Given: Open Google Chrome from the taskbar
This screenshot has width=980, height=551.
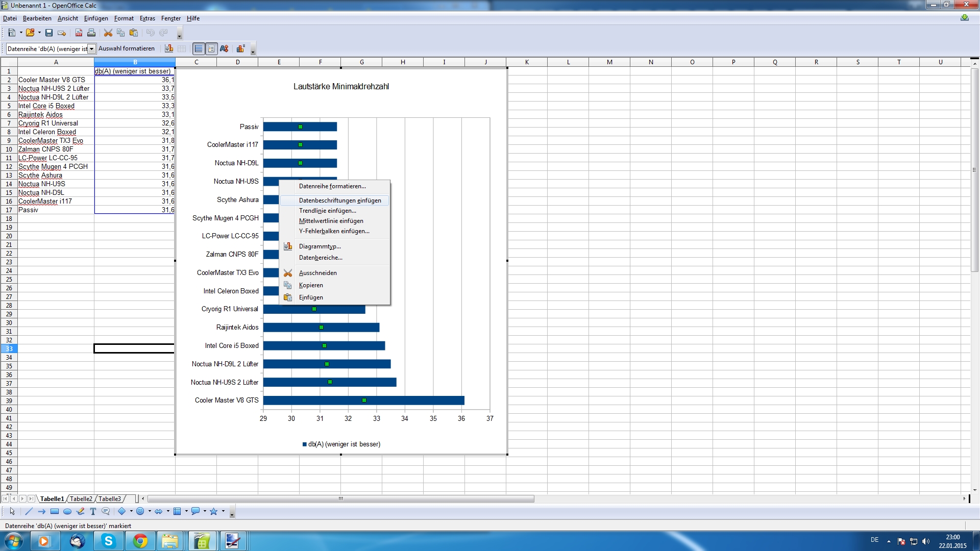Looking at the screenshot, I should 140,541.
